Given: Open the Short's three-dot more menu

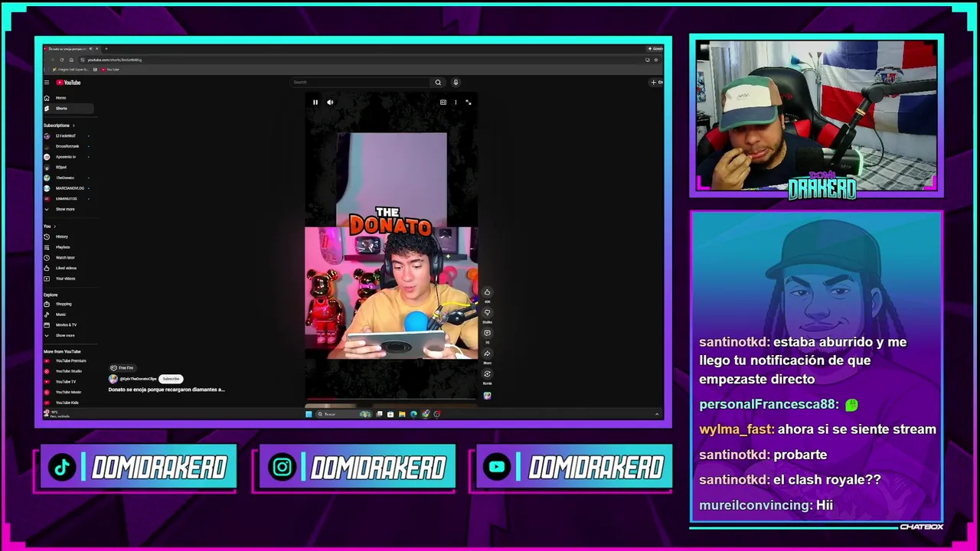Looking at the screenshot, I should click(x=456, y=103).
